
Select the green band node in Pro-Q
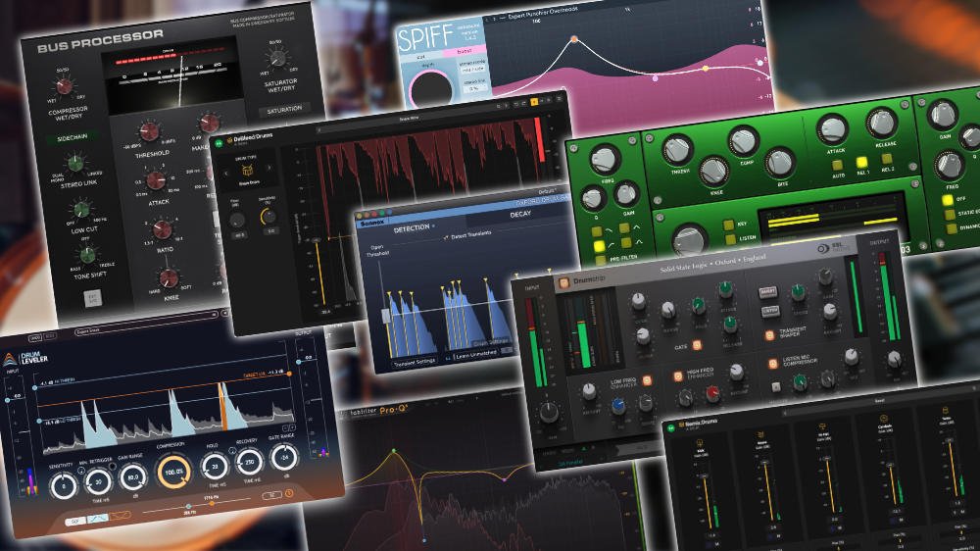click(x=394, y=450)
